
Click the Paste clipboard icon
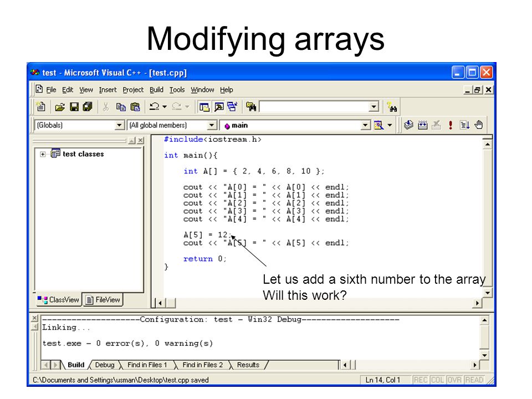pyautogui.click(x=135, y=107)
